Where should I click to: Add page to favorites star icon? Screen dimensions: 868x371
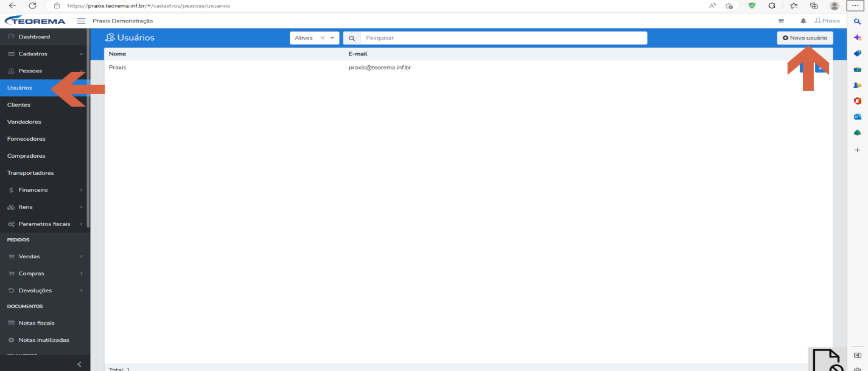coord(729,5)
